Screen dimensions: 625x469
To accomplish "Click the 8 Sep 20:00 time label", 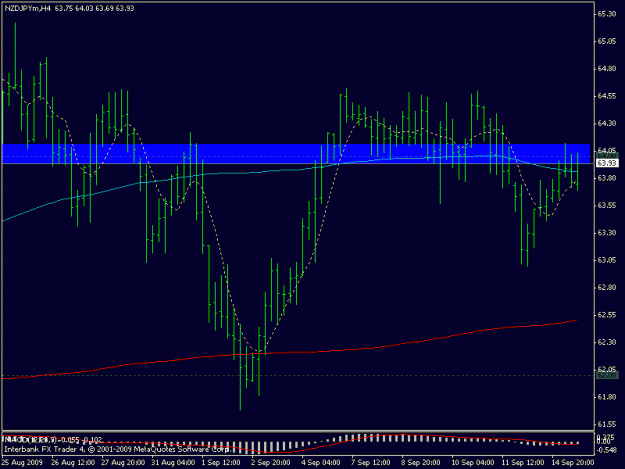I will click(x=421, y=463).
